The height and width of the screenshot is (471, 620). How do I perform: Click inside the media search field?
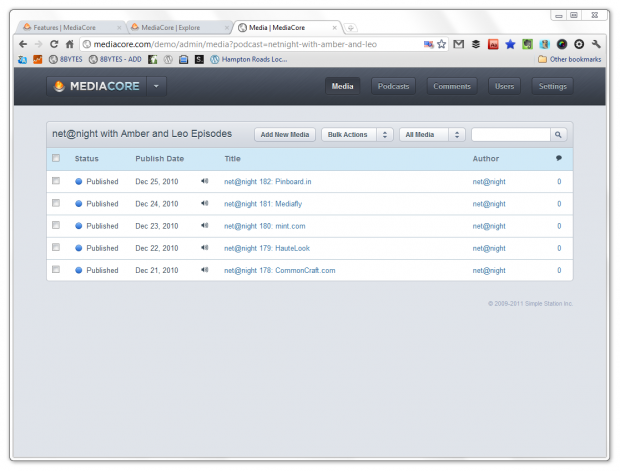pos(511,135)
